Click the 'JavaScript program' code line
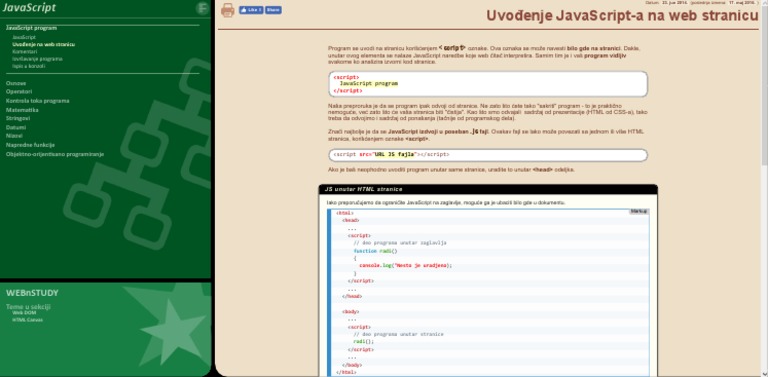Image resolution: width=768 pixels, height=377 pixels. coord(369,84)
